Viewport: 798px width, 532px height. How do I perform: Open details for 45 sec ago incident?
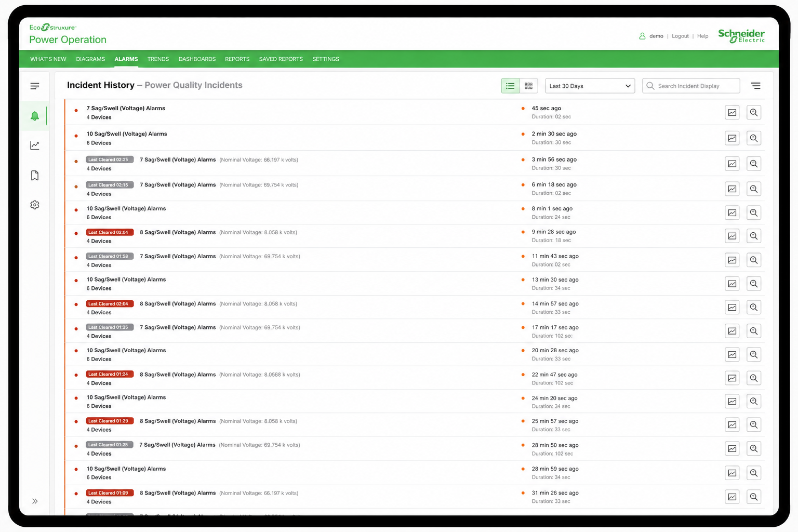[x=754, y=112]
